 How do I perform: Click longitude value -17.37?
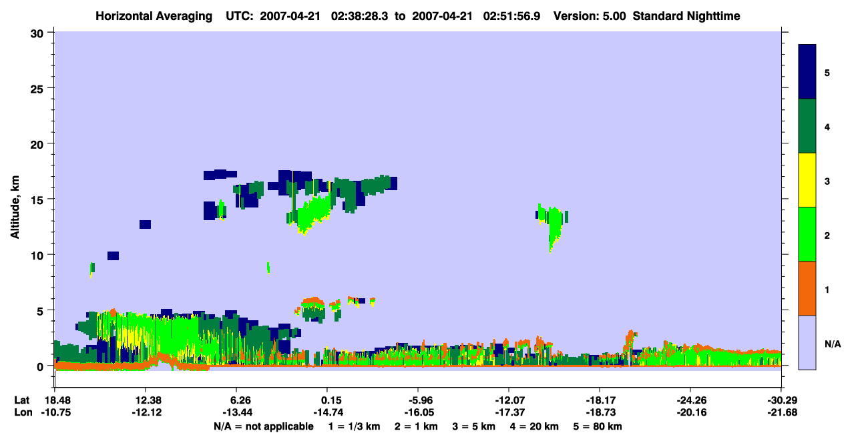[509, 412]
